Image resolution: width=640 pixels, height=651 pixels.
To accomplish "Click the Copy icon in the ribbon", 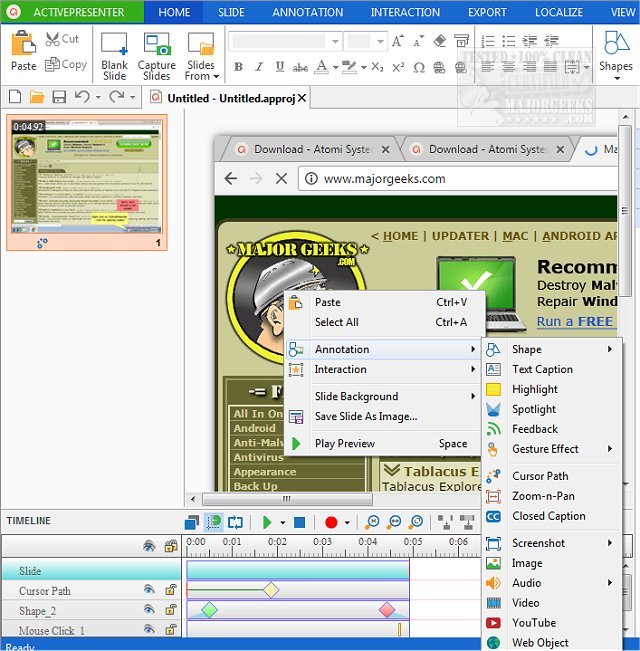I will pos(52,64).
